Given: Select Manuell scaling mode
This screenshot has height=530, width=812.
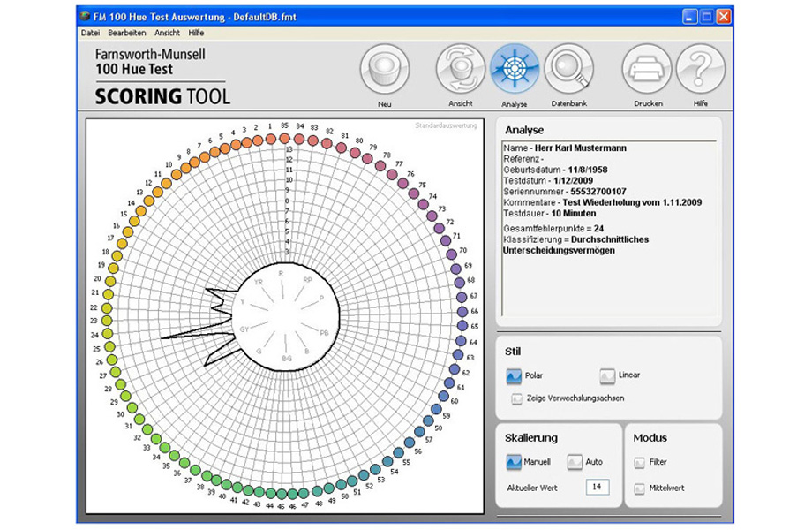Looking at the screenshot, I should pyautogui.click(x=514, y=462).
